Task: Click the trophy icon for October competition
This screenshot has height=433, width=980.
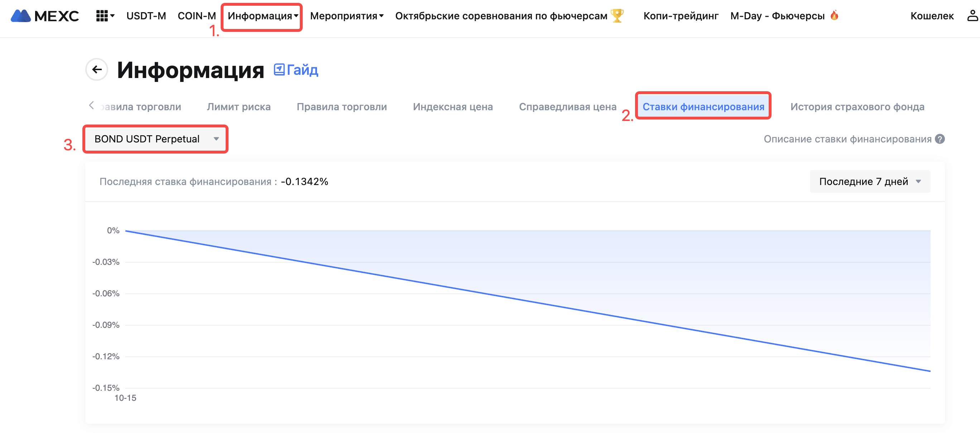Action: click(x=617, y=16)
